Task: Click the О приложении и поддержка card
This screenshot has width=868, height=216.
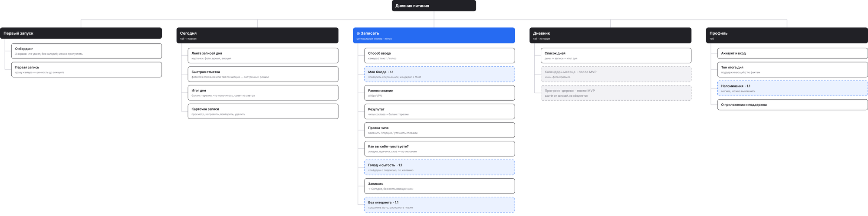Action: (792, 105)
